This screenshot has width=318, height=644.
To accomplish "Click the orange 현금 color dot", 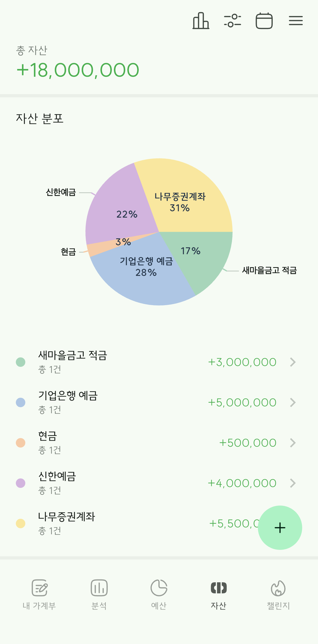I will pyautogui.click(x=21, y=443).
